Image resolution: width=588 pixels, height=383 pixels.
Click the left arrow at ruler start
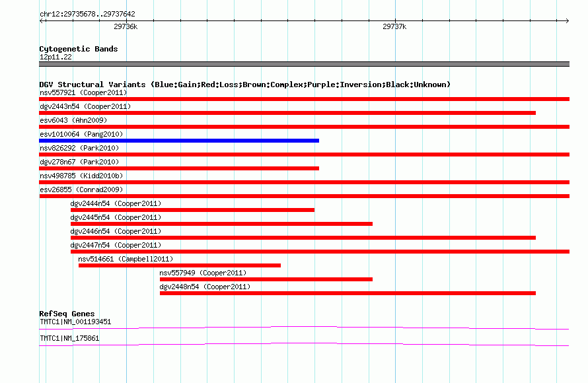42,21
